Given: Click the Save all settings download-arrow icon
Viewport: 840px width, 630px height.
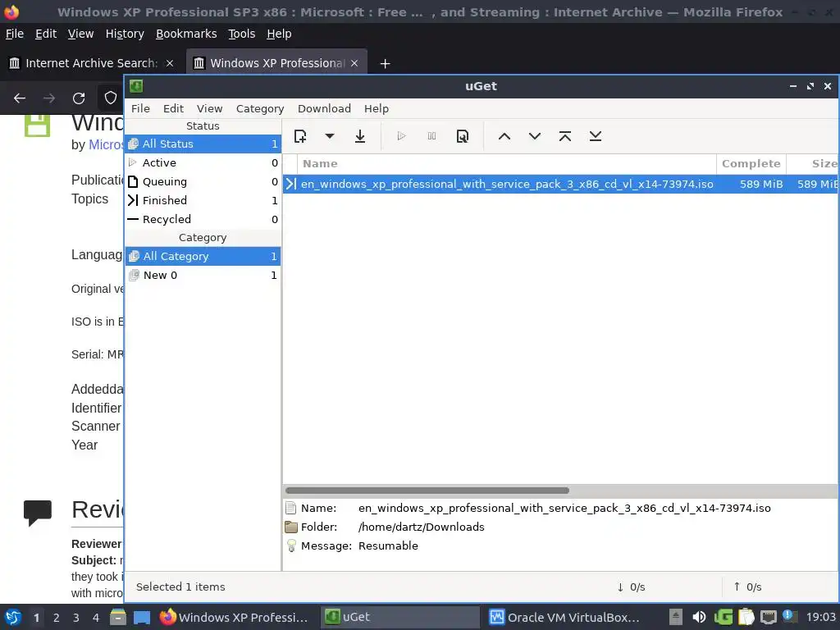Looking at the screenshot, I should pyautogui.click(x=360, y=136).
